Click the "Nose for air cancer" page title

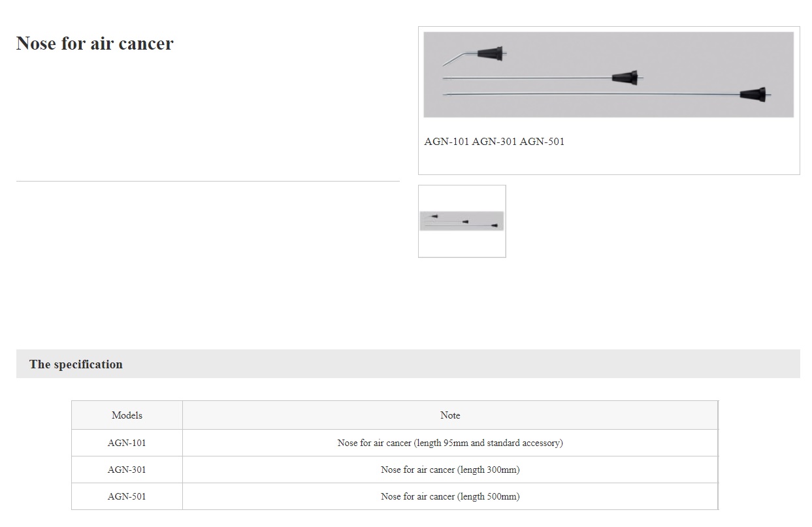[95, 44]
